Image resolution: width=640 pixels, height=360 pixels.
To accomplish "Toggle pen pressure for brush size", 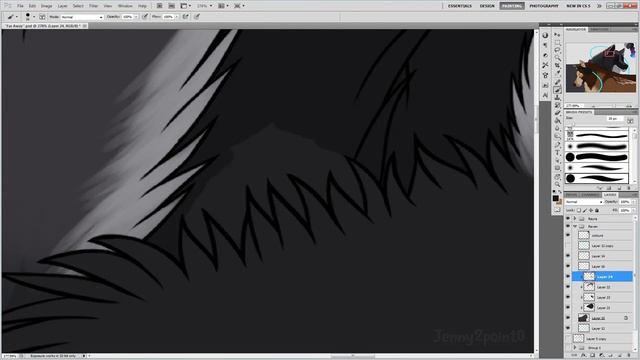I will coord(197,17).
